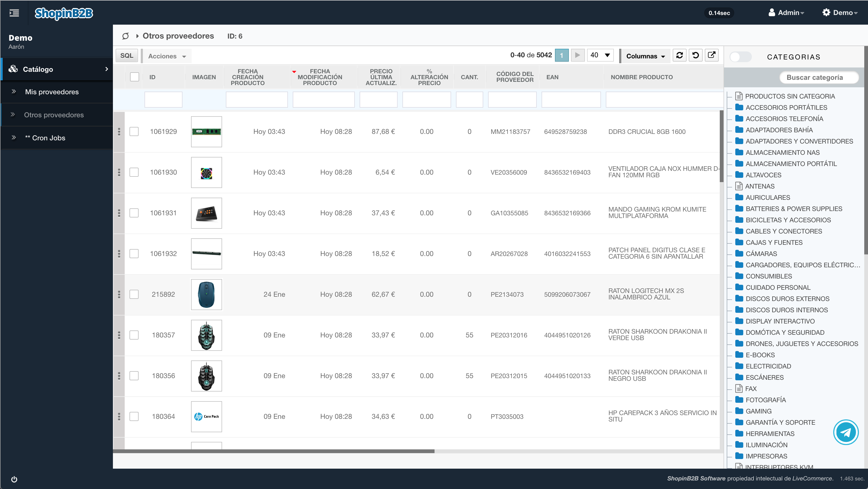Open the Columnas dropdown
The width and height of the screenshot is (868, 489).
[645, 56]
